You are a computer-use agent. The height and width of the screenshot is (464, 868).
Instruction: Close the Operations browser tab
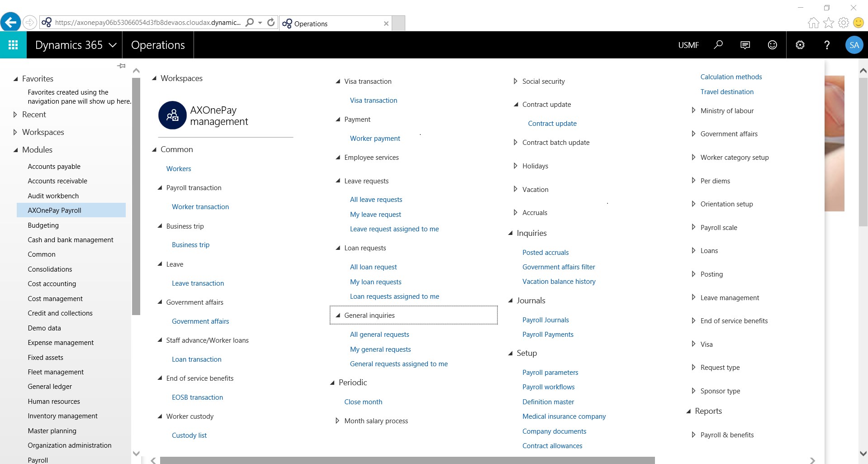tap(386, 24)
